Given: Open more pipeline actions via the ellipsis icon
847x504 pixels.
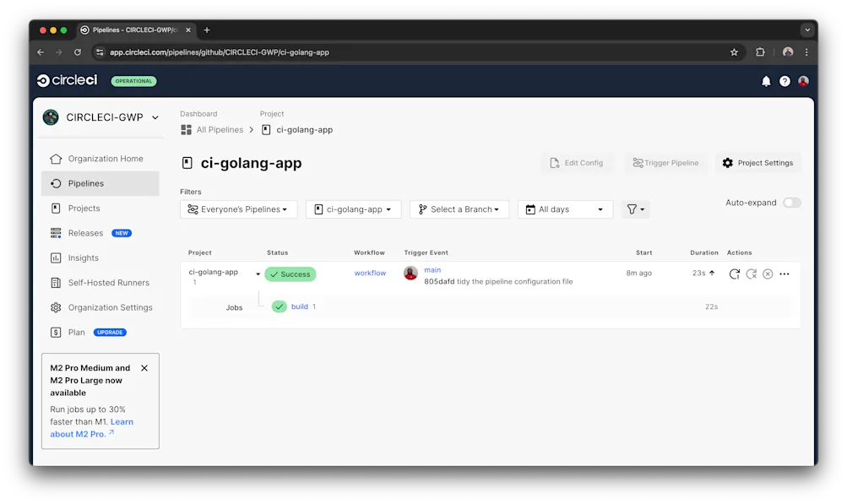Looking at the screenshot, I should 784,273.
